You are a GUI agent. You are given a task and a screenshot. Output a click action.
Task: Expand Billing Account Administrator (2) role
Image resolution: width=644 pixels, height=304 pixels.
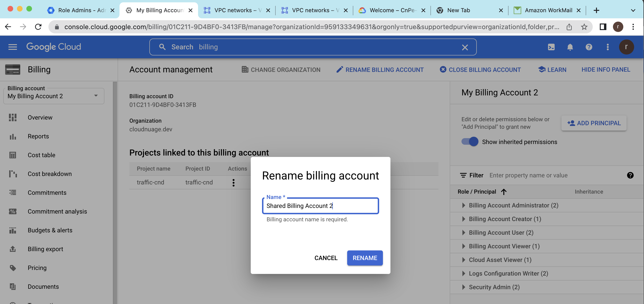[463, 205]
